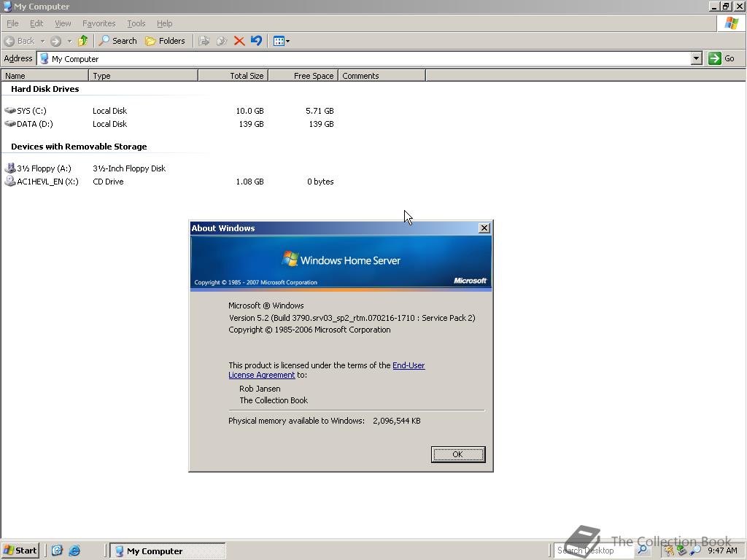
Task: Open the Favorites menu
Action: coord(99,23)
